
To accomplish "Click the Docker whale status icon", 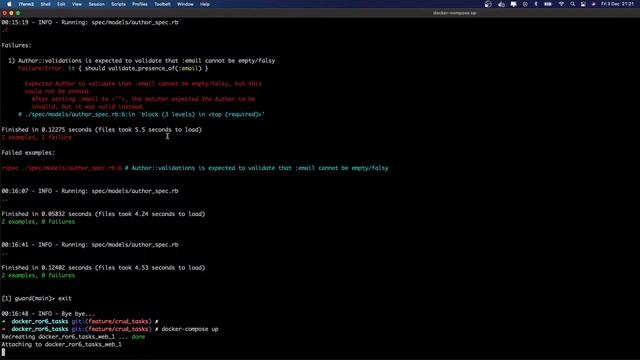I will [501, 4].
